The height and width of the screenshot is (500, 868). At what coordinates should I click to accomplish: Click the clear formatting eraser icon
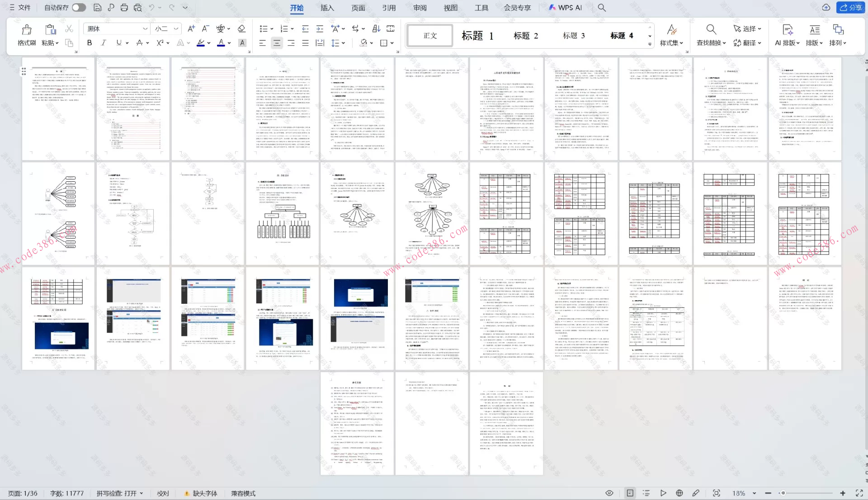[241, 28]
